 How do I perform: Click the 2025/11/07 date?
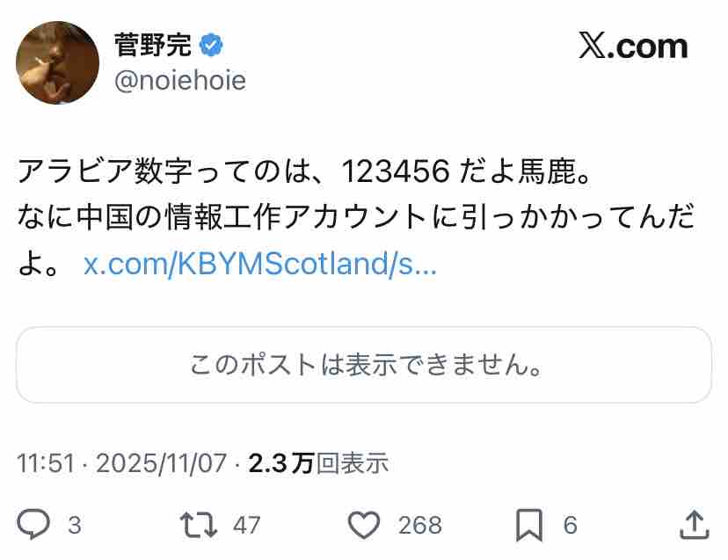click(161, 463)
